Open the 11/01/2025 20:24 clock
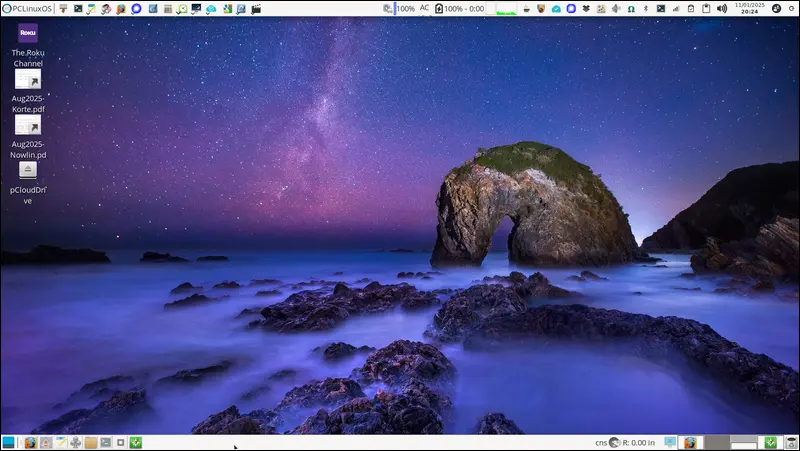The width and height of the screenshot is (800, 451). click(749, 8)
